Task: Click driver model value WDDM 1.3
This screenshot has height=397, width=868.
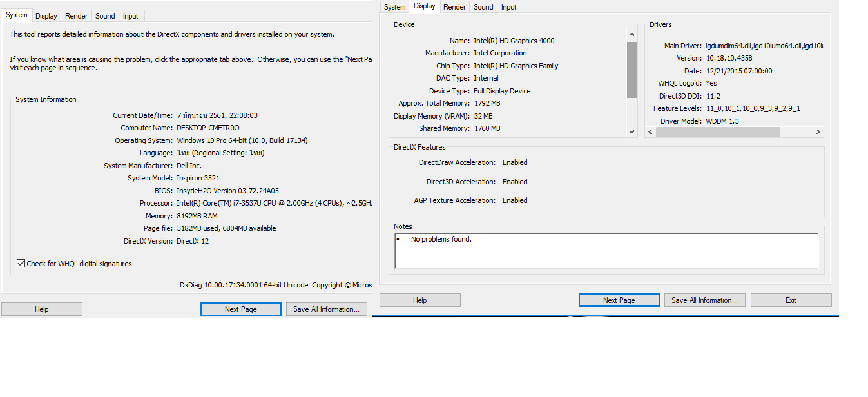Action: pyautogui.click(x=722, y=121)
